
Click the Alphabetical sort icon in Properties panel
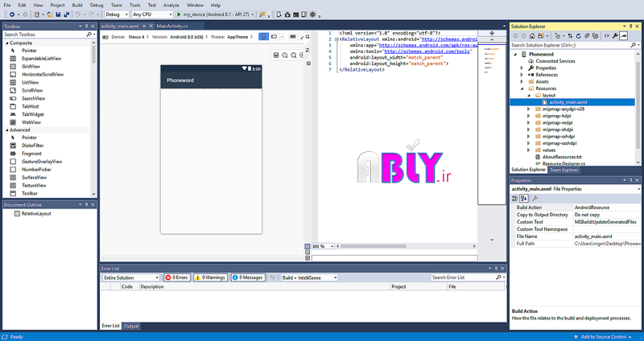[x=524, y=198]
